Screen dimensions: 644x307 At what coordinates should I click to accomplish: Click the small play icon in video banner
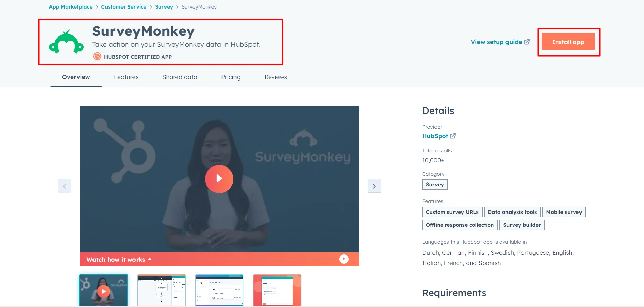click(x=344, y=259)
